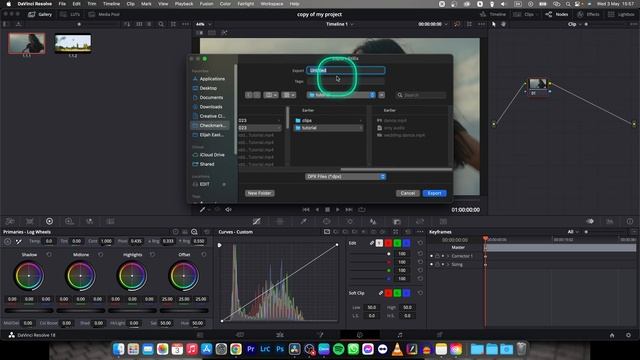Open Finder from the dock
640x360 pixels.
[x=119, y=349]
